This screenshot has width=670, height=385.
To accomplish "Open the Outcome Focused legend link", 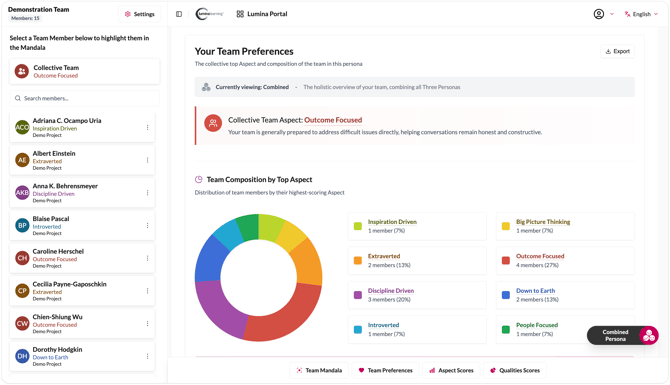I will pos(540,256).
